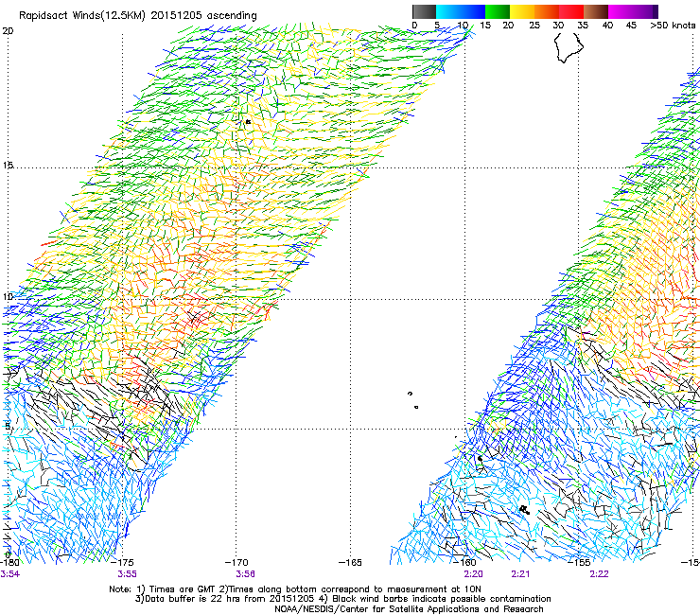The width and height of the screenshot is (700, 615).
Task: Click the latitude "20" label on the left axis
Action: (8, 31)
